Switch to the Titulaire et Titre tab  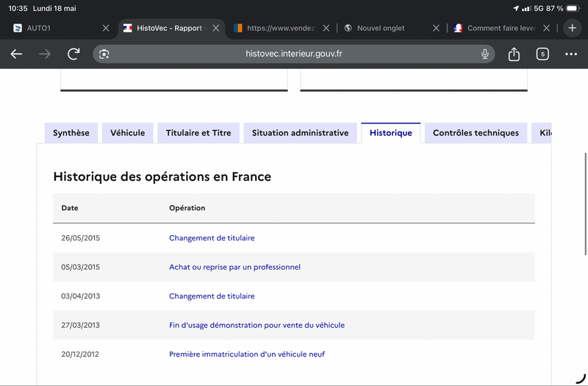198,133
